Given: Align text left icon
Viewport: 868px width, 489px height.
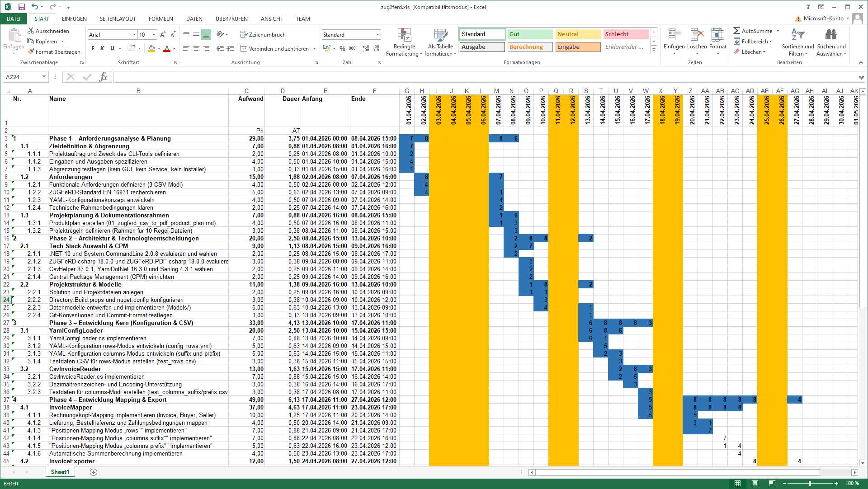Looking at the screenshot, I should click(186, 48).
